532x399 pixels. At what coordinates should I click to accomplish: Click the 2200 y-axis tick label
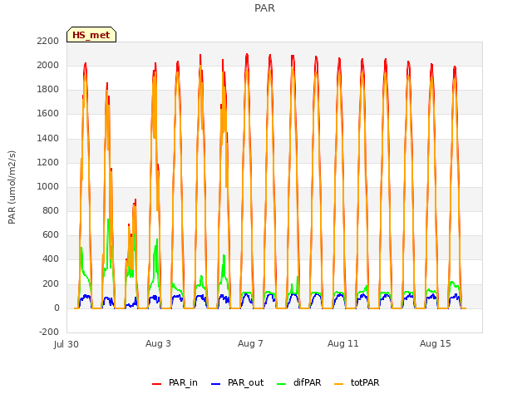click(x=48, y=41)
